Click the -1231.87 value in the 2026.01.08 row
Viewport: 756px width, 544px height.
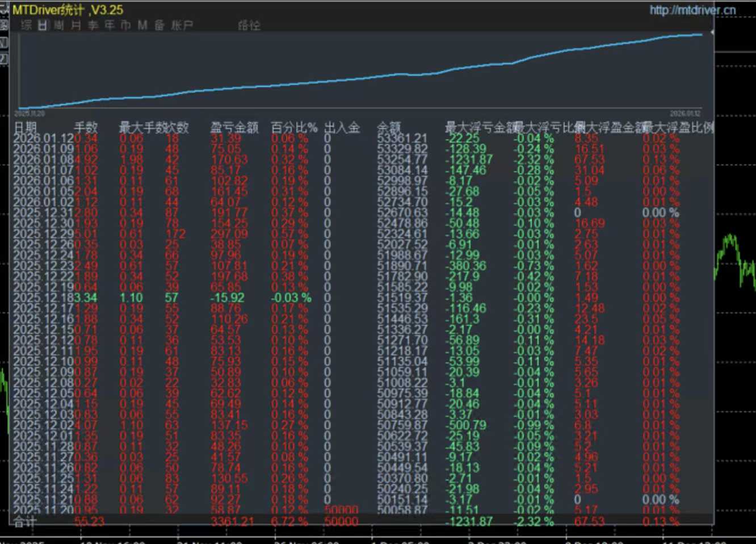469,160
